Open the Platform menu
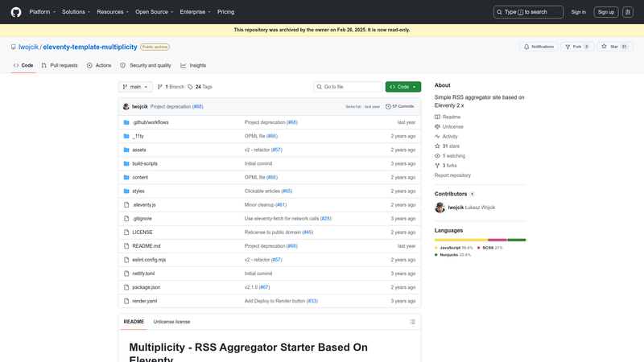The width and height of the screenshot is (644, 362). click(43, 12)
